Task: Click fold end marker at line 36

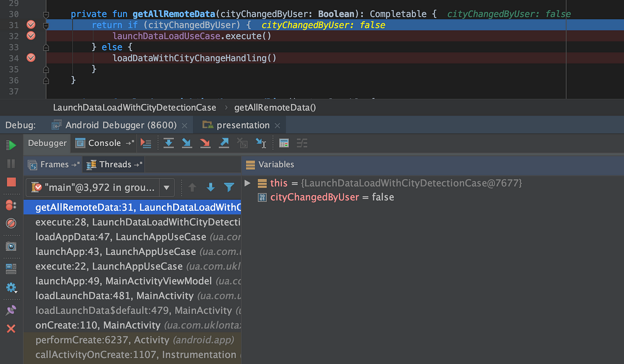Action: click(x=46, y=80)
